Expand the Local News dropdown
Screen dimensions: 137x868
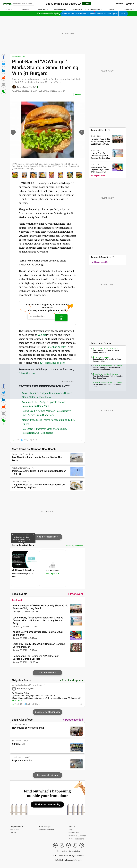43,9
